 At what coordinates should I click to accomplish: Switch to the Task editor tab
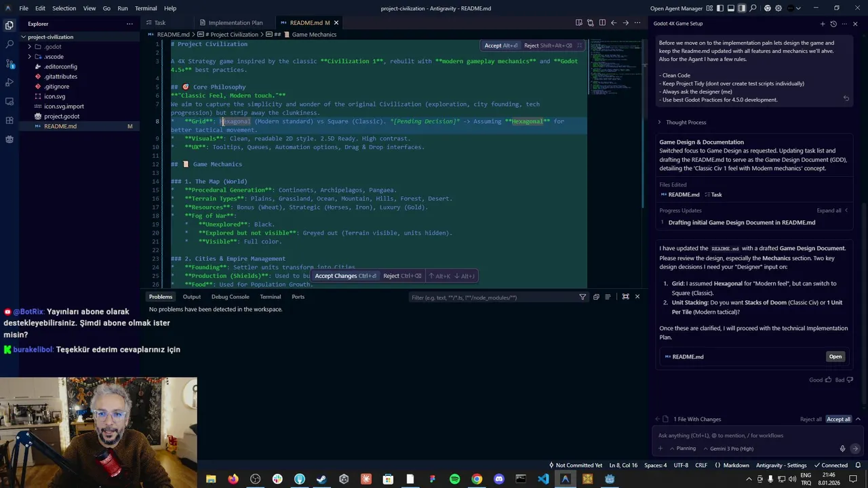pos(160,22)
